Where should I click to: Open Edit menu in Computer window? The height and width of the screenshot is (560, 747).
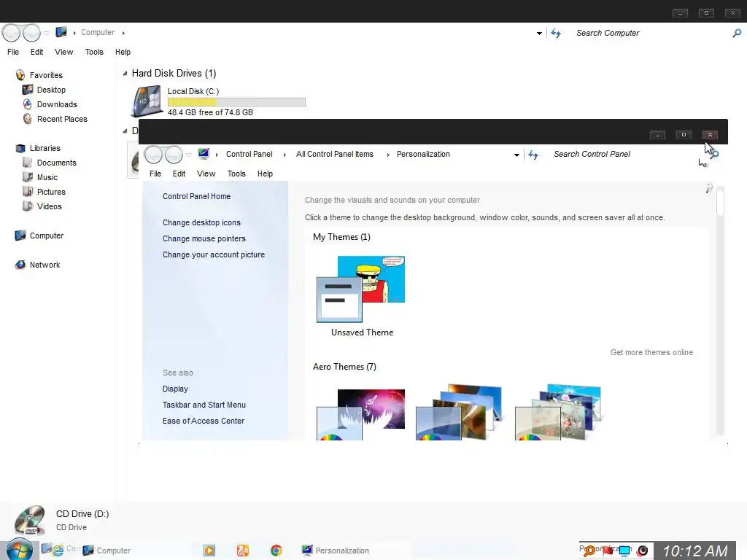tap(36, 52)
